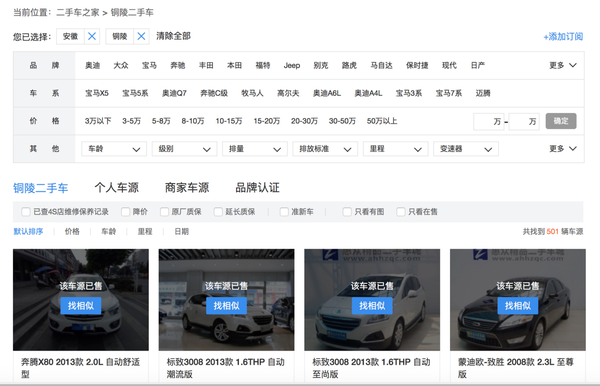Open 蒙迪欧-致胜 2008款 listing title

(x=516, y=368)
